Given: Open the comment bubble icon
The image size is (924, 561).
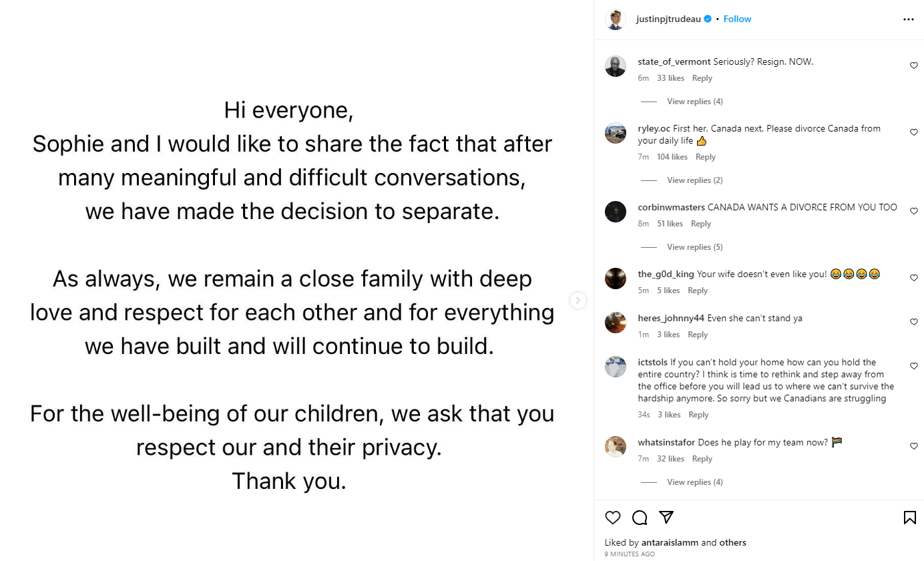Looking at the screenshot, I should click(x=640, y=518).
